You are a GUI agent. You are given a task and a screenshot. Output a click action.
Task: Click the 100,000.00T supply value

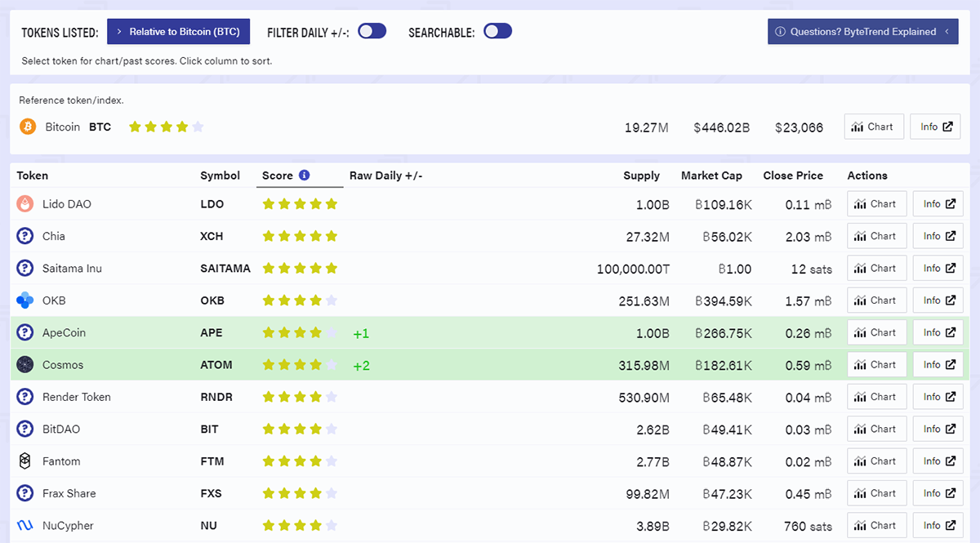[x=633, y=269]
